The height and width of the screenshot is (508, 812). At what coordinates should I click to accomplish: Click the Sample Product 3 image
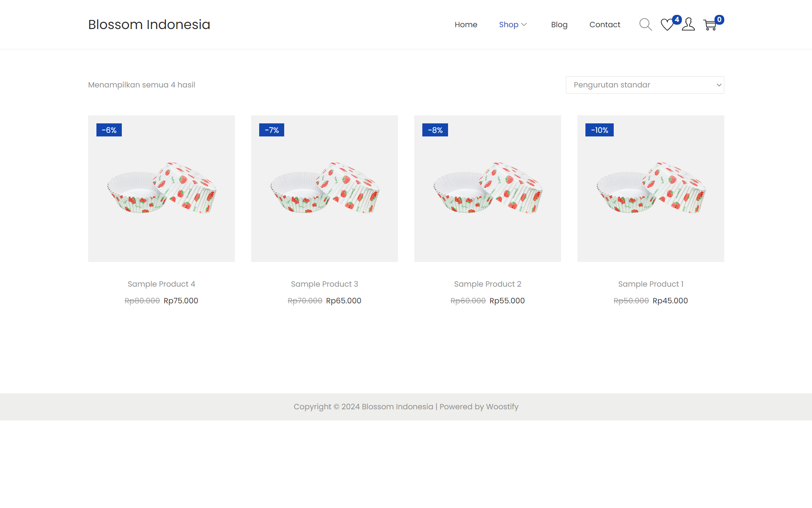(x=324, y=189)
